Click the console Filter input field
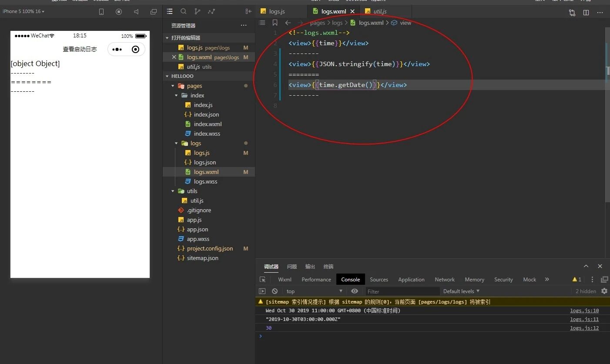 (402, 291)
